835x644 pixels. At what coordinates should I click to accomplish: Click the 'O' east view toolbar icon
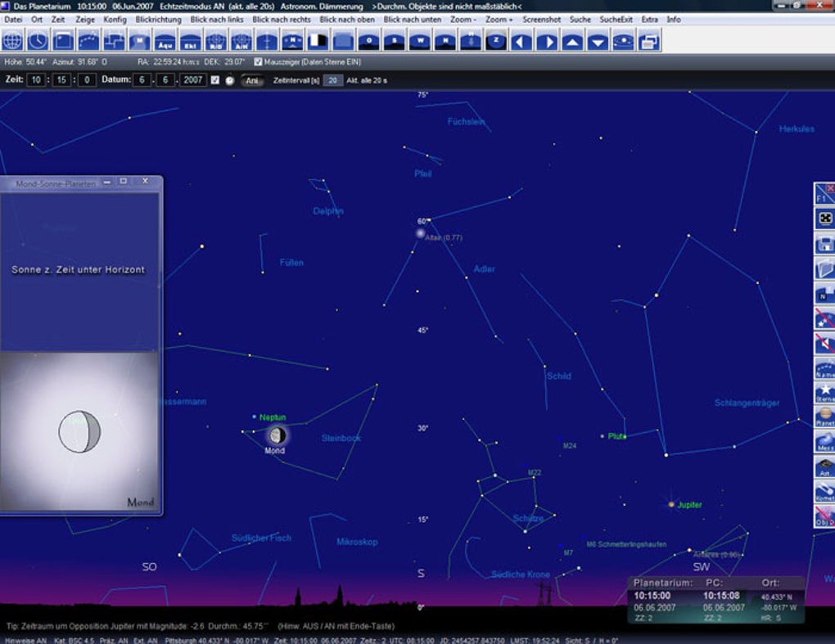coord(369,41)
